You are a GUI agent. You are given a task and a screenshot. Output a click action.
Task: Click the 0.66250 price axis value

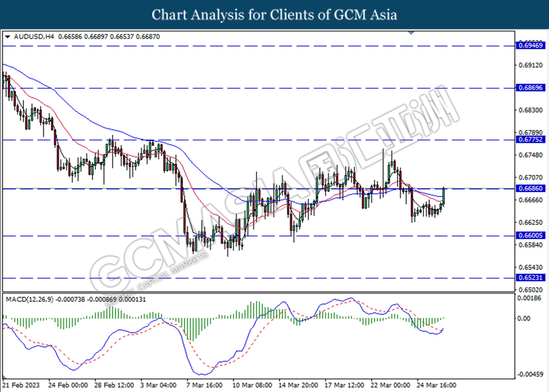tap(530, 222)
